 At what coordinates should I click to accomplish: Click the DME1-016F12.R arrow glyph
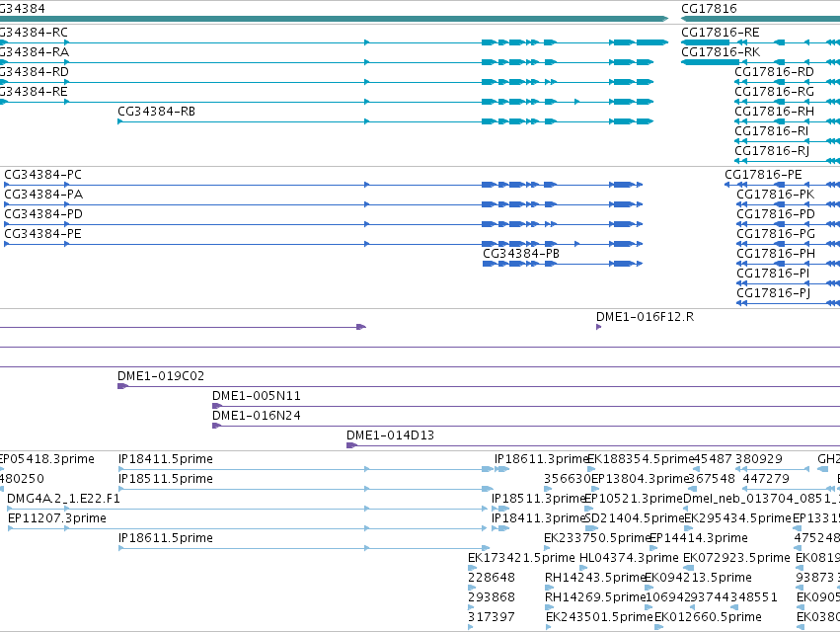(x=598, y=327)
